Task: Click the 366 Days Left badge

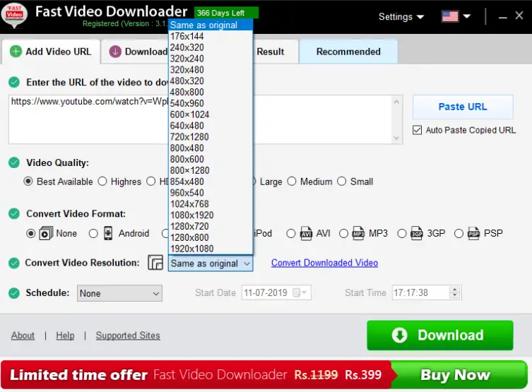Action: pyautogui.click(x=226, y=13)
